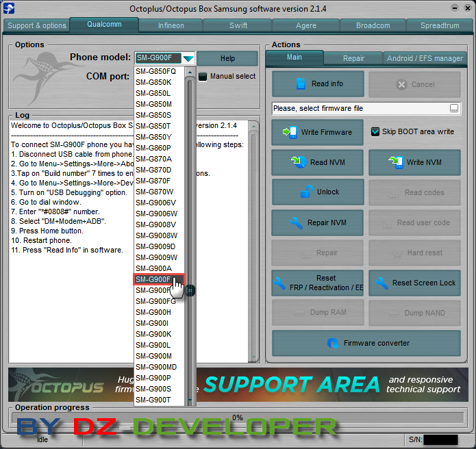Open Android / EFS manager tab
Viewport: 476px width, 449px height.
coord(425,58)
